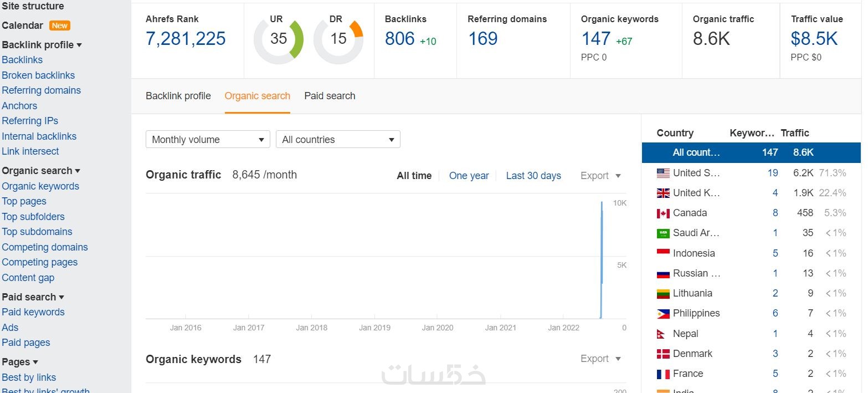This screenshot has height=393, width=868.
Task: Open Organic keywords sidebar link
Action: pos(40,186)
